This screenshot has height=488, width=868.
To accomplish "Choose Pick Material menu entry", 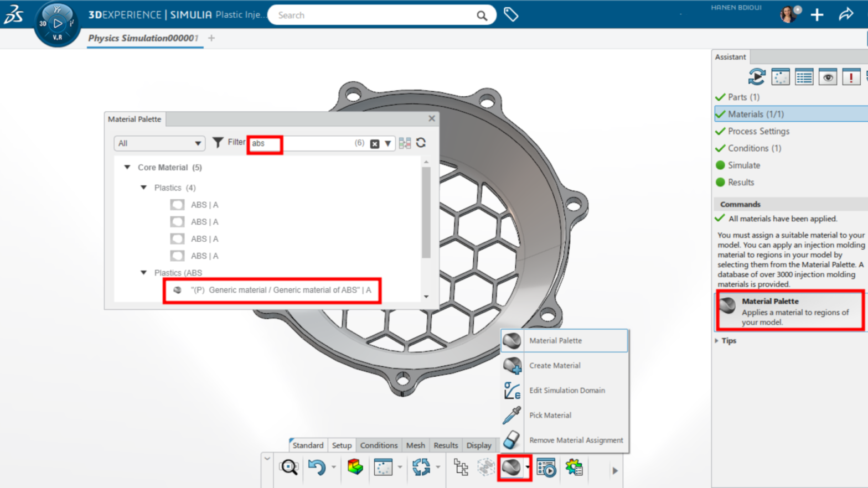I will click(x=565, y=416).
